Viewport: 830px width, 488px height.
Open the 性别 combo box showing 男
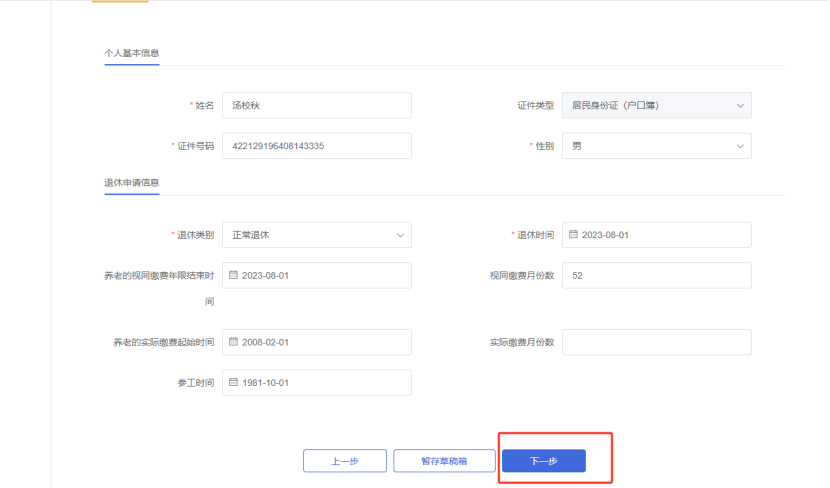click(x=656, y=146)
